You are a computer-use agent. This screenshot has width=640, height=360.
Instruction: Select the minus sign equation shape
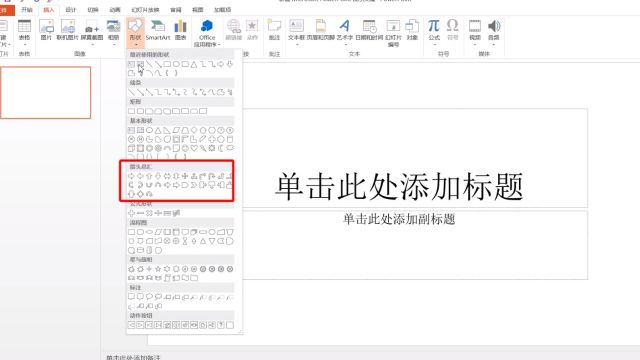pyautogui.click(x=140, y=213)
